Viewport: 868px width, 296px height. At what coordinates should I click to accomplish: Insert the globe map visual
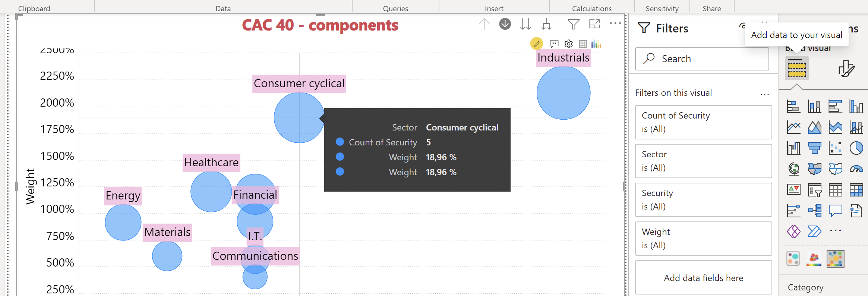[793, 169]
